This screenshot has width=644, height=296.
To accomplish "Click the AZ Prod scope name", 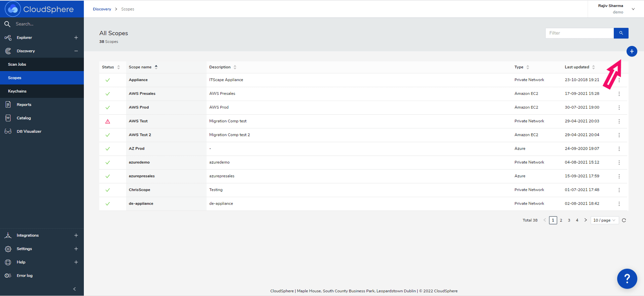I will (x=136, y=148).
